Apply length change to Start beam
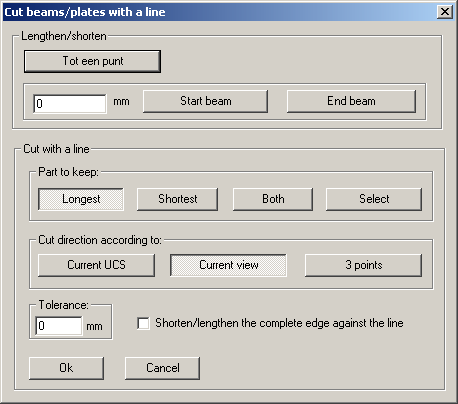Viewport: 458px width, 404px height. [205, 101]
